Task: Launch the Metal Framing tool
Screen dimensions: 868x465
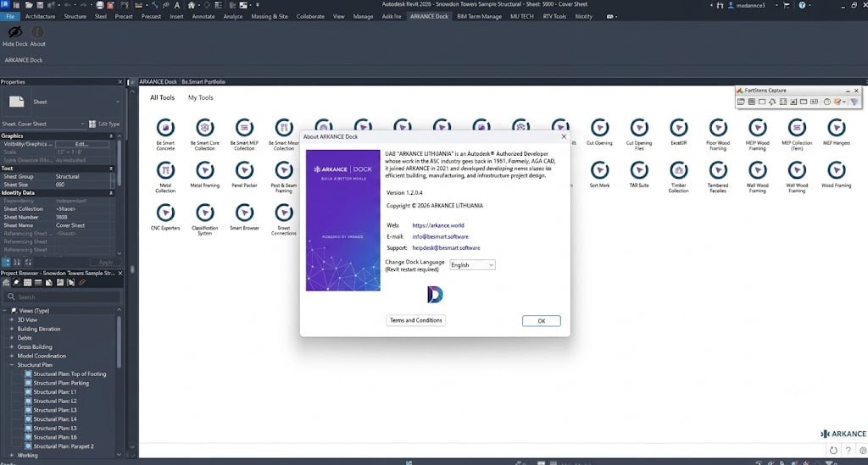Action: pyautogui.click(x=205, y=170)
